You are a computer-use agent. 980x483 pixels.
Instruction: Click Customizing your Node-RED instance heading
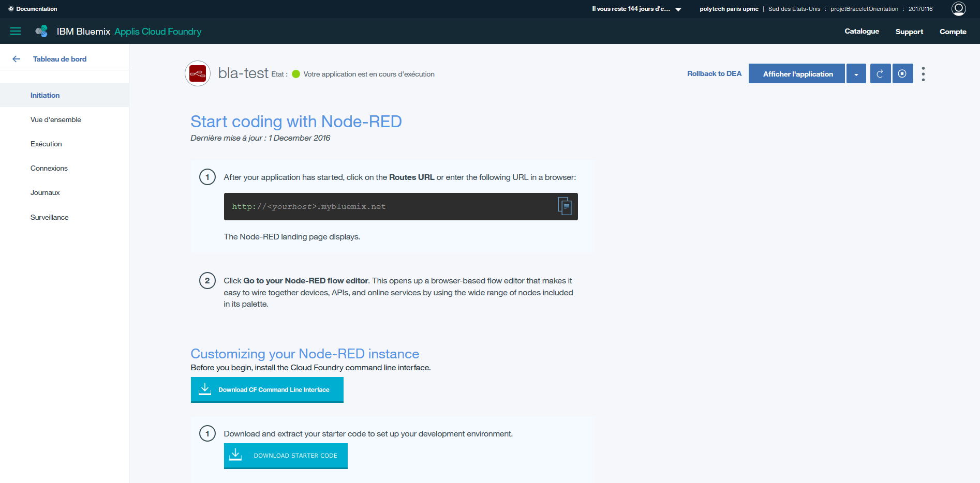[x=305, y=354]
